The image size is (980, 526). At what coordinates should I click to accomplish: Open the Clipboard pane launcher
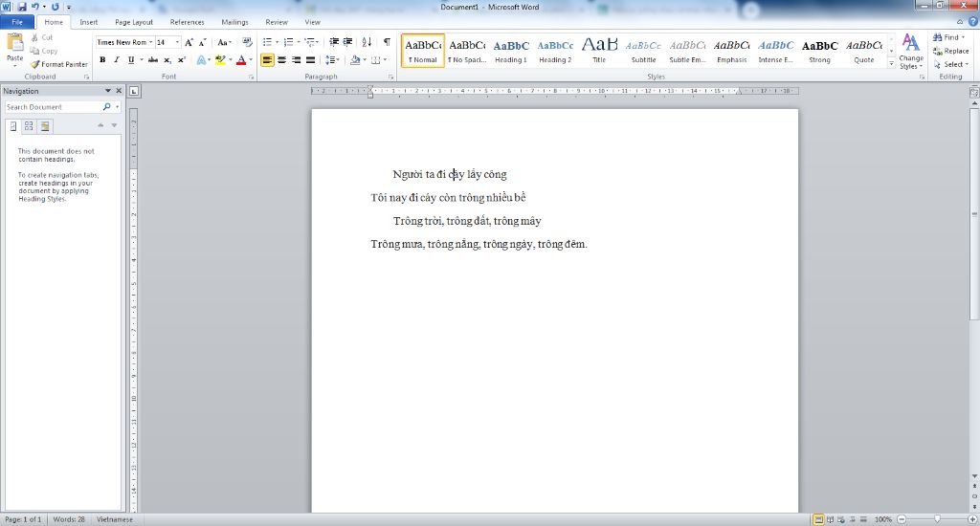[x=85, y=77]
